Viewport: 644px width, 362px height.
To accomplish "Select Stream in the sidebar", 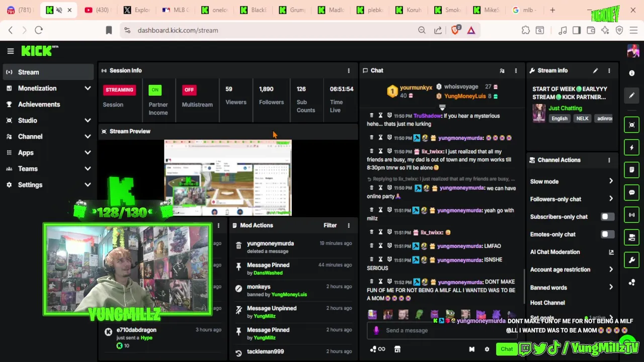I will 47,72.
